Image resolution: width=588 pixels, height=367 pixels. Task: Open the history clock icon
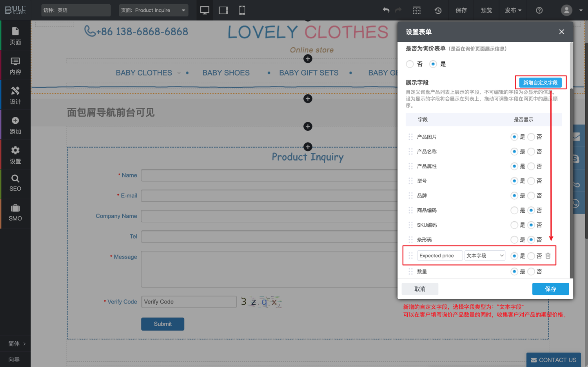[x=438, y=11]
